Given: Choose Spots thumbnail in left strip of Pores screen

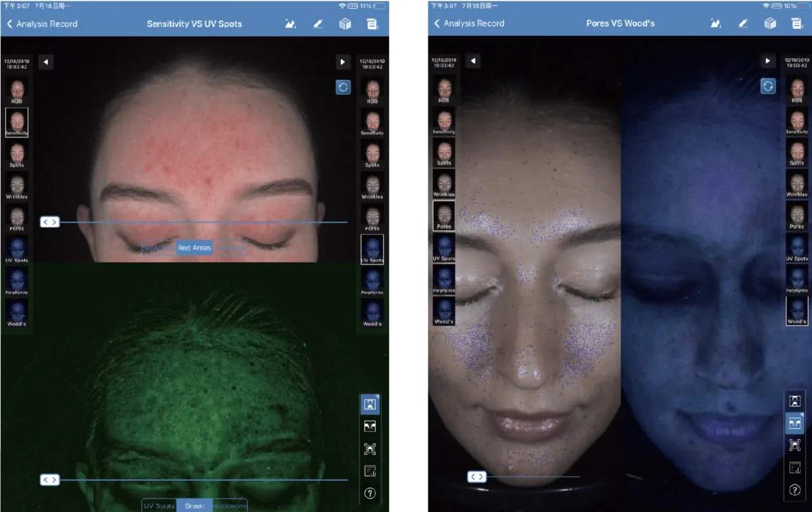Looking at the screenshot, I should [x=444, y=152].
